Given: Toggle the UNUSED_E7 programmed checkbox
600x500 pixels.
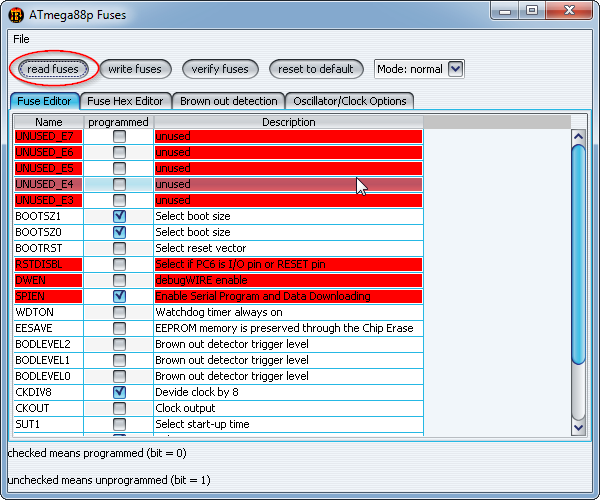Looking at the screenshot, I should click(x=119, y=137).
